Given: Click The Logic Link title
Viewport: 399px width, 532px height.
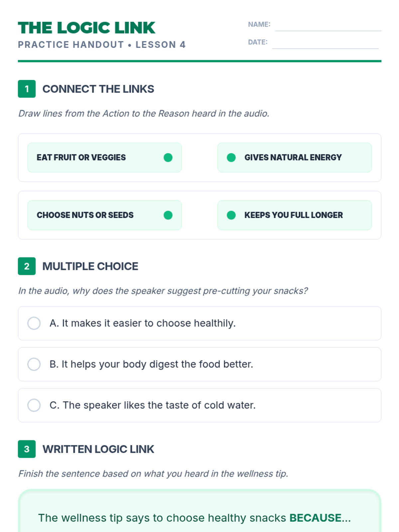Looking at the screenshot, I should pos(87,28).
